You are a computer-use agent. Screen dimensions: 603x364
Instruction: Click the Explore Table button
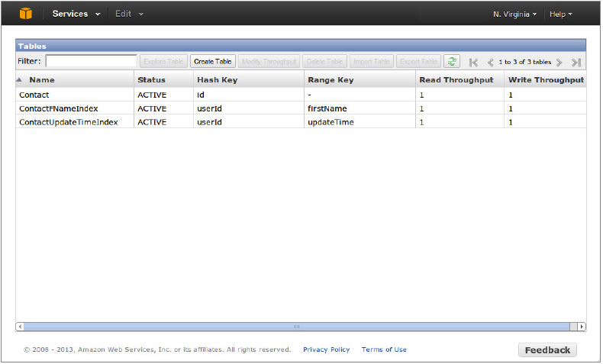pos(163,62)
